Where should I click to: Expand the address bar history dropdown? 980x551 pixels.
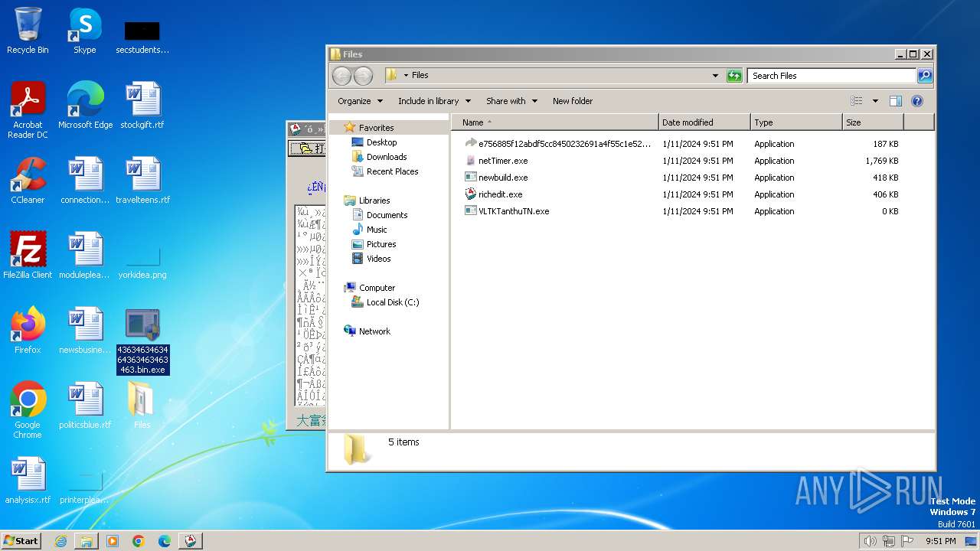point(715,75)
